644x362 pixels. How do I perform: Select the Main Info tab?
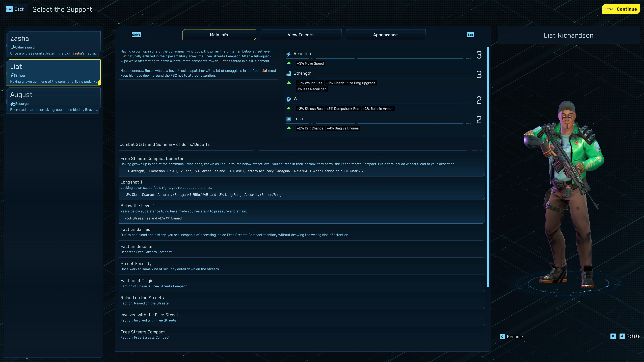(219, 35)
